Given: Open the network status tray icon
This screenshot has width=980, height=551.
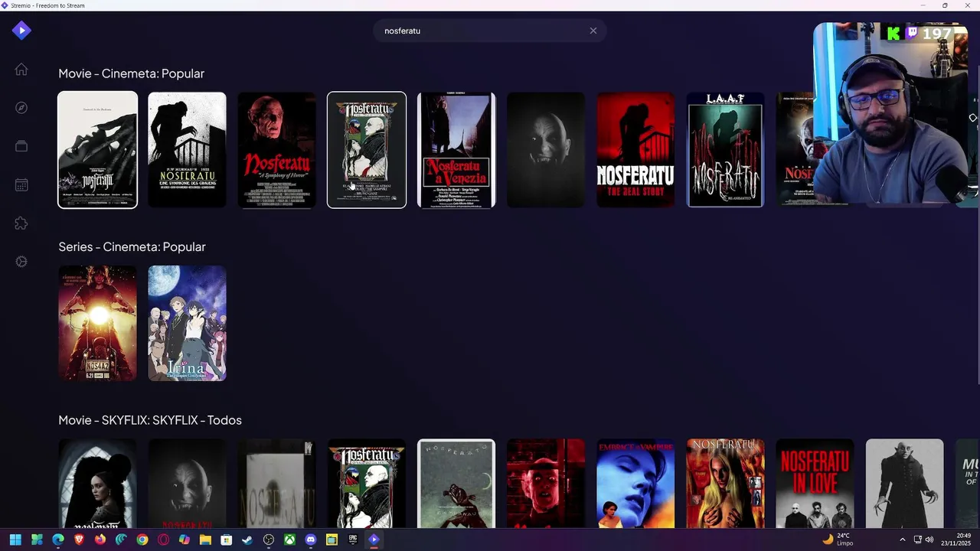Looking at the screenshot, I should pyautogui.click(x=918, y=540).
